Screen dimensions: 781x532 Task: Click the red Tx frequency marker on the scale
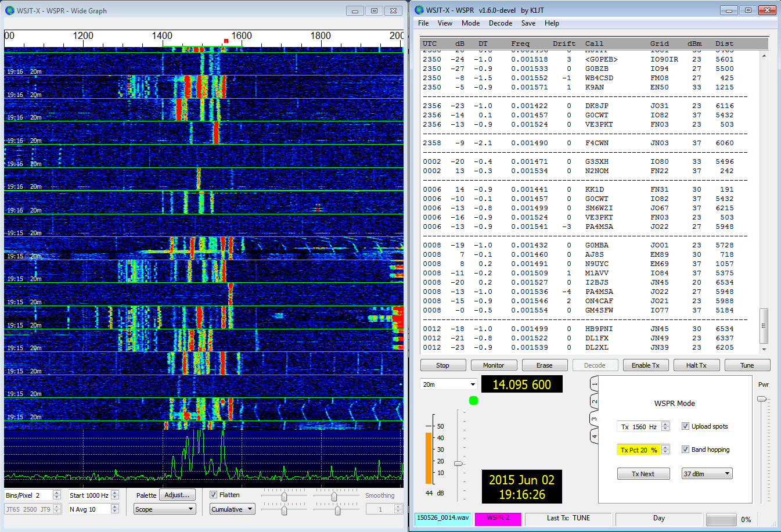pos(226,41)
